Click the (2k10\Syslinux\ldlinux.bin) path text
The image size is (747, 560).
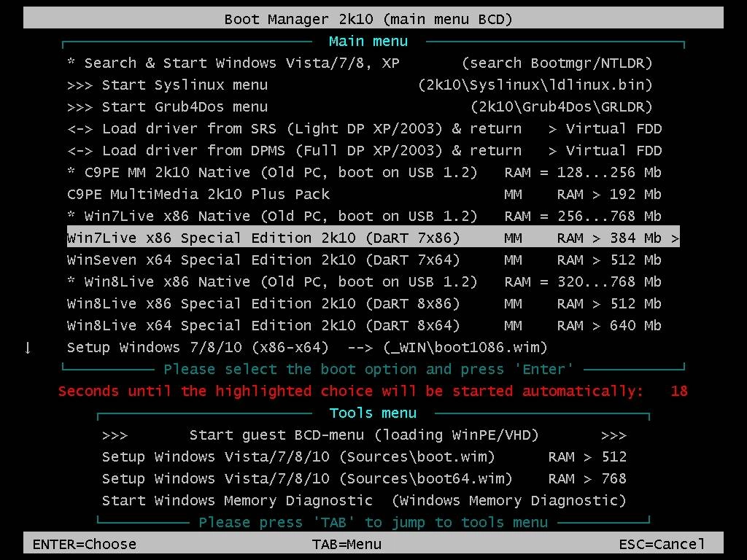pyautogui.click(x=535, y=85)
